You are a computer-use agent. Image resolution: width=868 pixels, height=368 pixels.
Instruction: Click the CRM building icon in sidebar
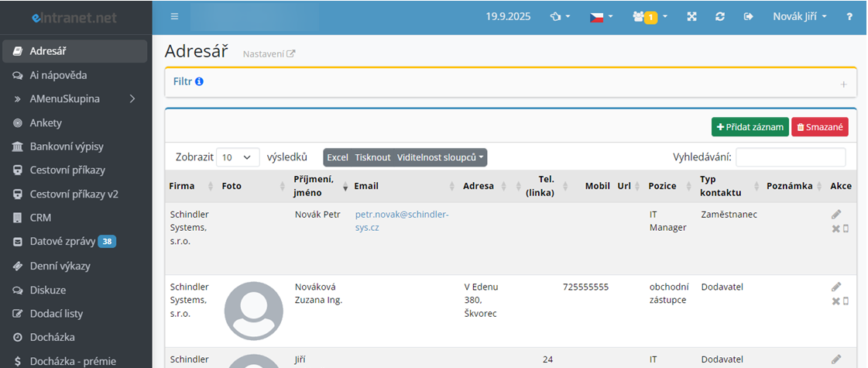18,218
